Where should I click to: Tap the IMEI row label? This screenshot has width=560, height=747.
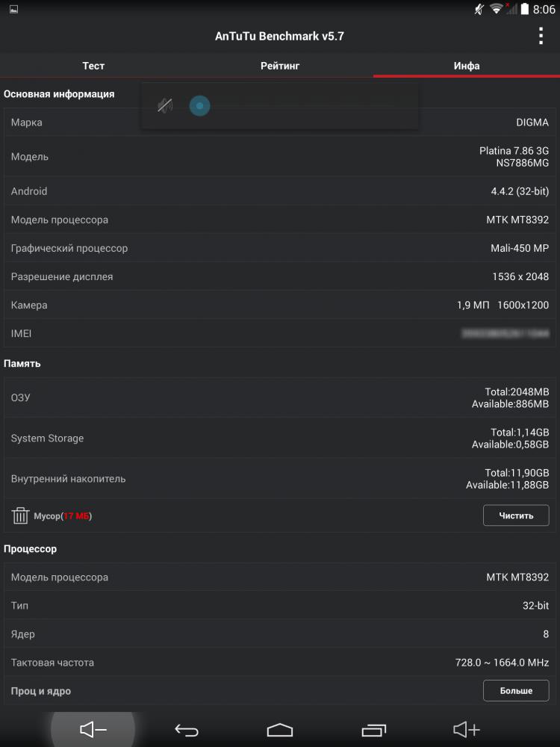click(21, 333)
